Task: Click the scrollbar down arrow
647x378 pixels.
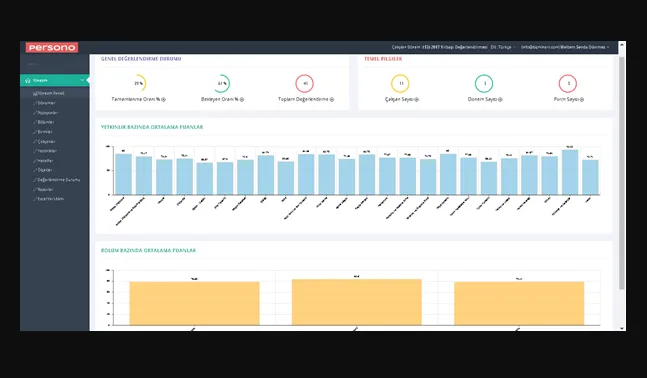Action: point(622,328)
